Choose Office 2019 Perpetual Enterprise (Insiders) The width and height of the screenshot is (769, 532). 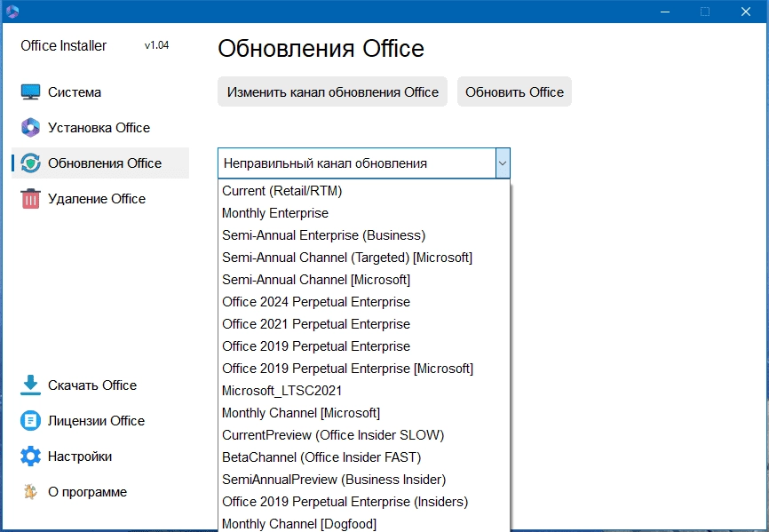coord(364,502)
